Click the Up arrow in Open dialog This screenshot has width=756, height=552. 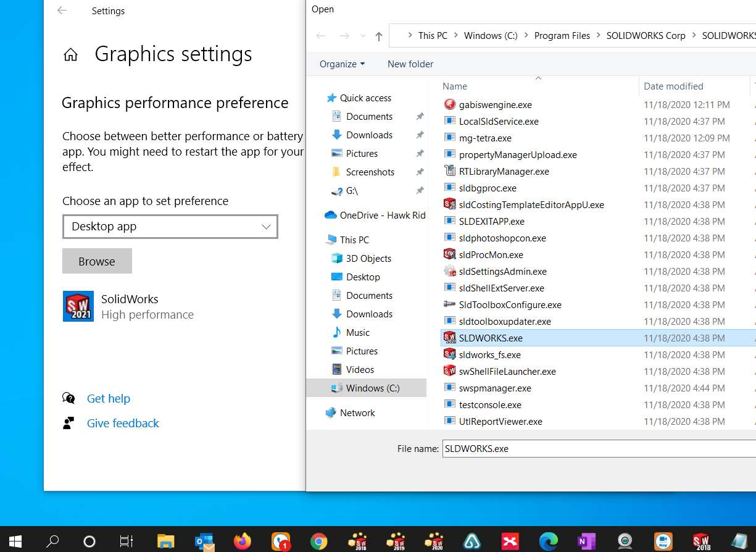379,36
